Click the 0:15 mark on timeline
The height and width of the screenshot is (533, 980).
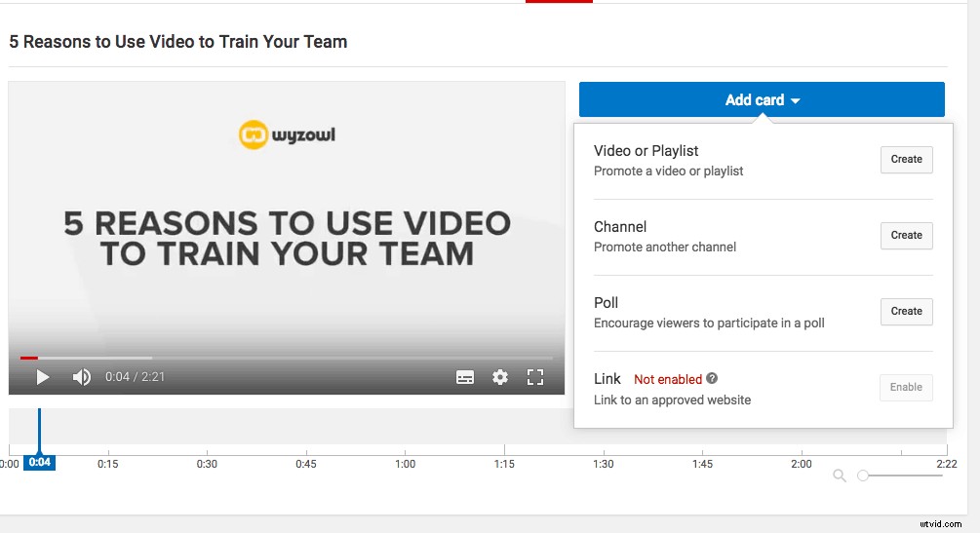pyautogui.click(x=107, y=464)
